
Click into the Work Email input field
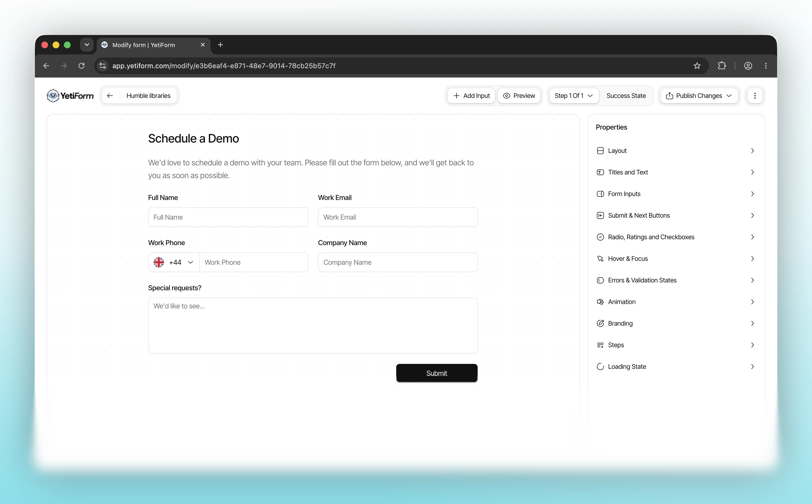(x=398, y=217)
